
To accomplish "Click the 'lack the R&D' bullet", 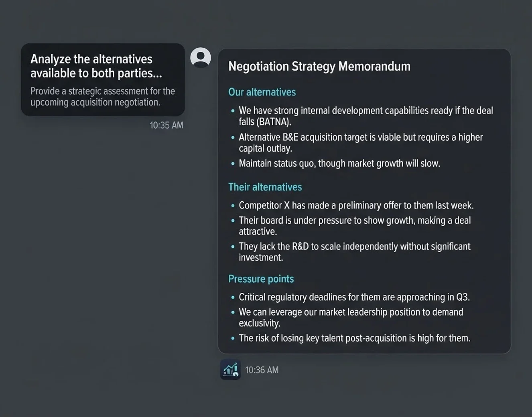I will coord(351,252).
